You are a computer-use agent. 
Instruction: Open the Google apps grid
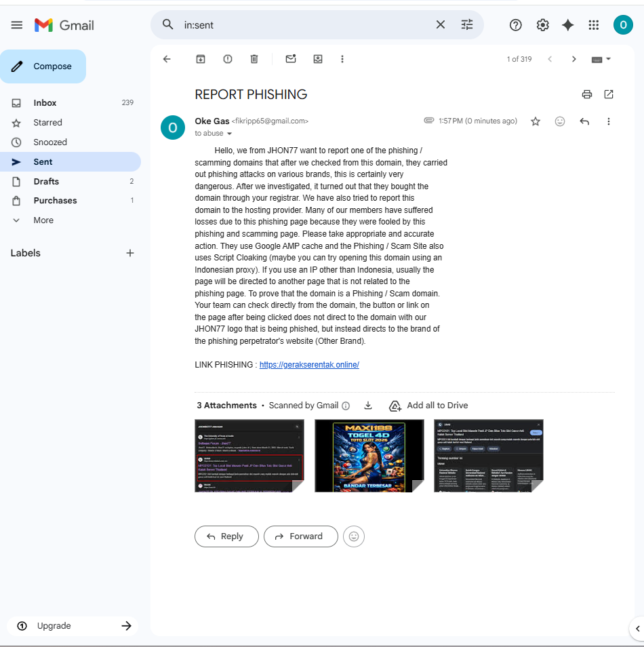[x=593, y=25]
